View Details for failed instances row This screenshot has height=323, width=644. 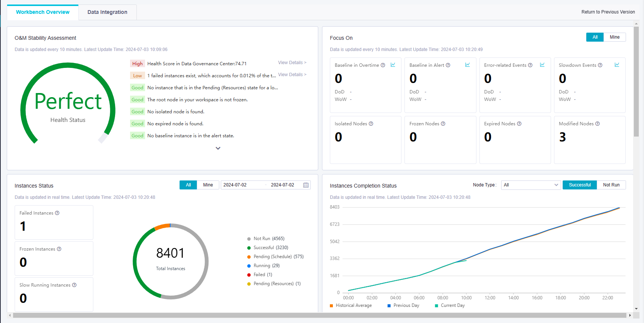(x=292, y=75)
